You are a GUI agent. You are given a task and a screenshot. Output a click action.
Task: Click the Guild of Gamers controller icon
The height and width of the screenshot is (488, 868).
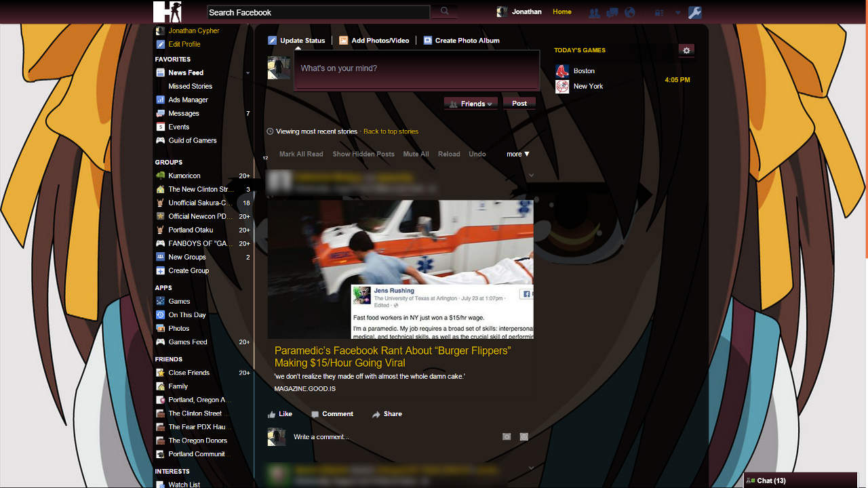click(161, 140)
